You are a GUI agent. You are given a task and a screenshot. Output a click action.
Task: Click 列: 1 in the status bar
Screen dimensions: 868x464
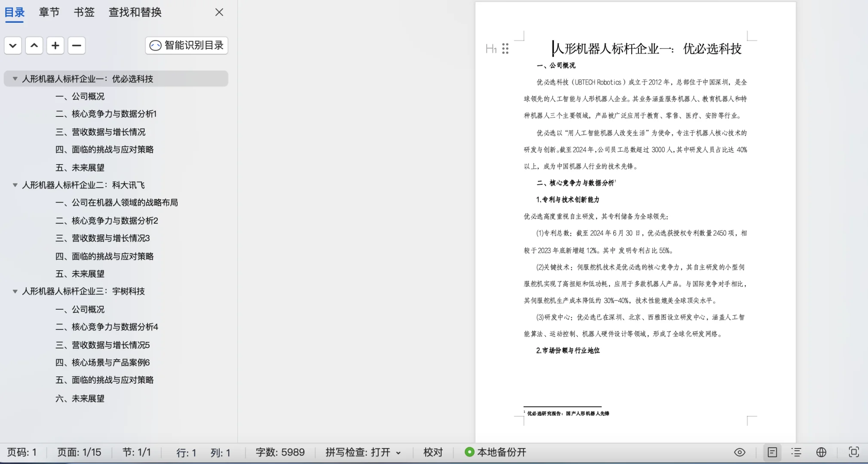[221, 453]
